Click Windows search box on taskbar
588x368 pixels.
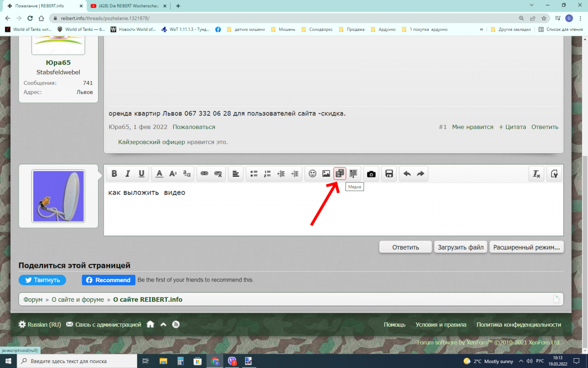coord(77,361)
